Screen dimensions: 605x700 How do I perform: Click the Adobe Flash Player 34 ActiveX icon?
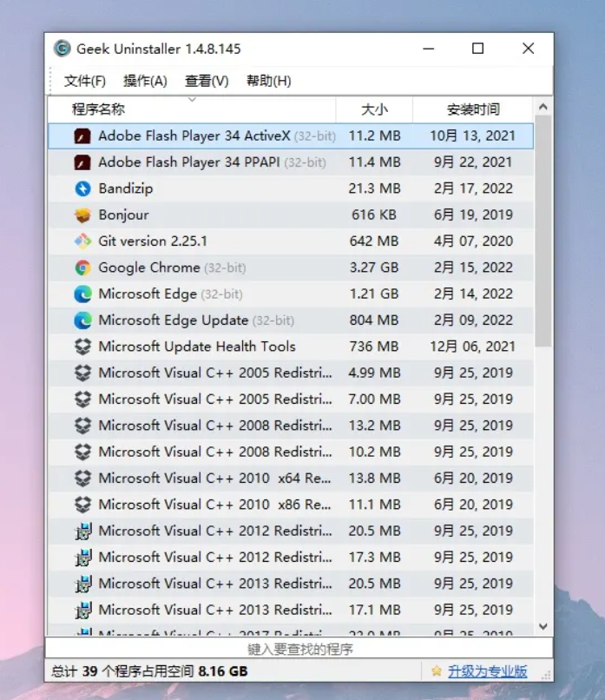point(82,135)
